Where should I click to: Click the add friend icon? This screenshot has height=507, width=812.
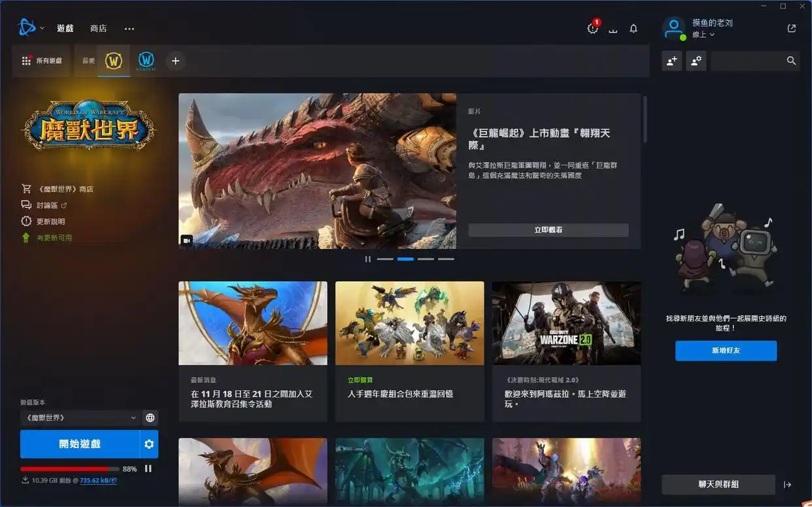click(671, 61)
